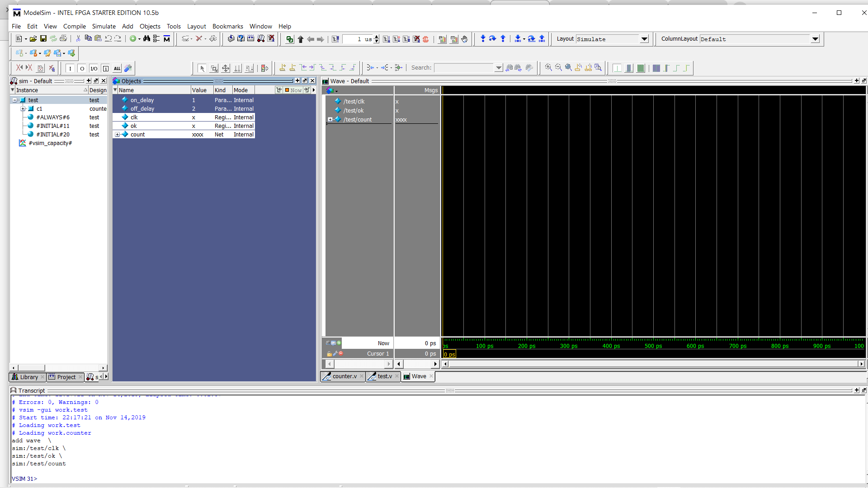Click the Break simulation hand icon

(x=464, y=39)
